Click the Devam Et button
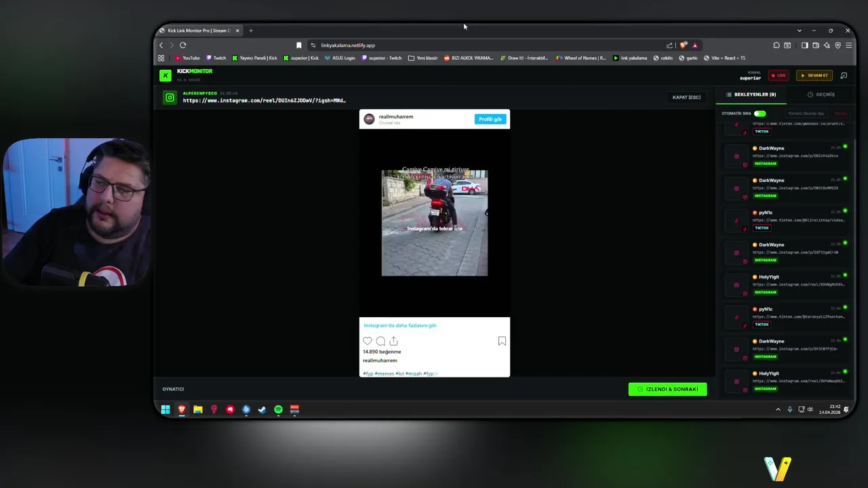This screenshot has height=488, width=868. [814, 75]
